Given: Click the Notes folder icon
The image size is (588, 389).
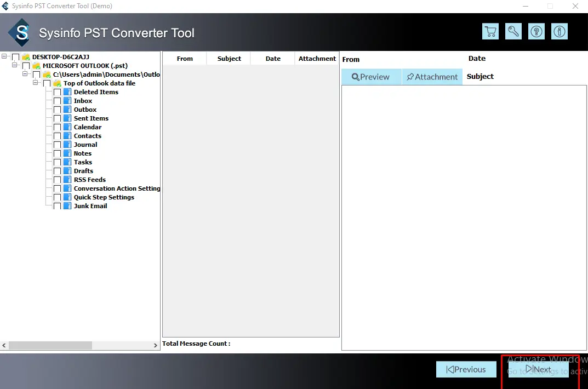Looking at the screenshot, I should pyautogui.click(x=67, y=153).
